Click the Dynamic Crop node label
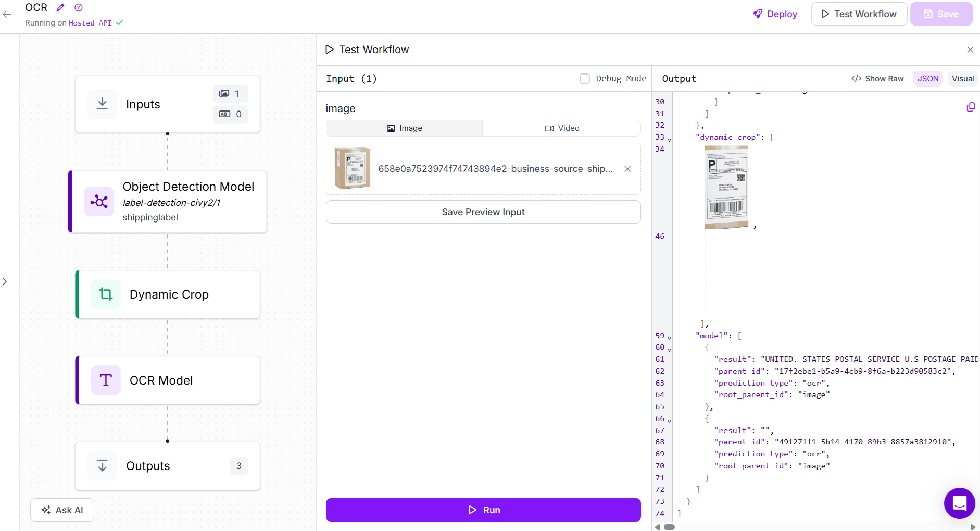 pos(169,294)
